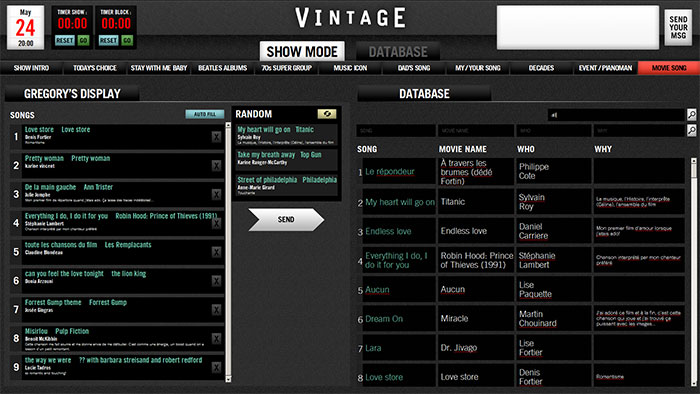Remove song 8 Misirlou with X
The height and width of the screenshot is (394, 700).
[x=217, y=339]
